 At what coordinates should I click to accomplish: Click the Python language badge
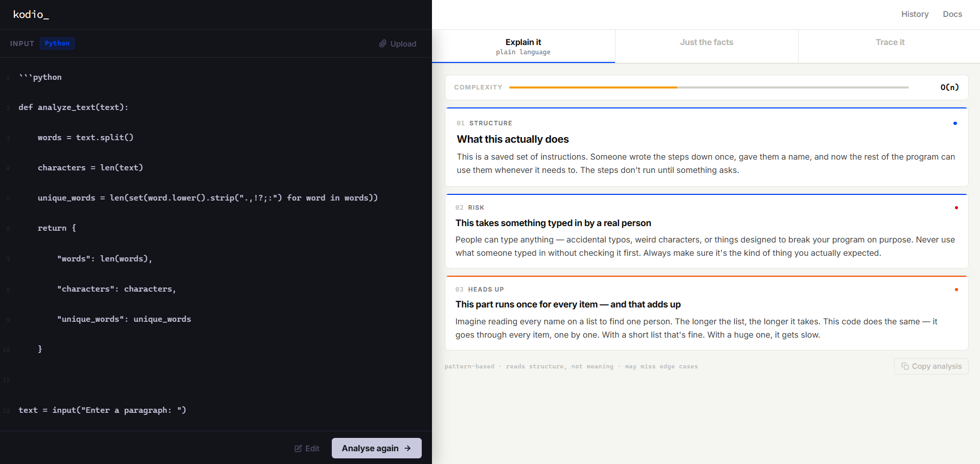click(57, 43)
